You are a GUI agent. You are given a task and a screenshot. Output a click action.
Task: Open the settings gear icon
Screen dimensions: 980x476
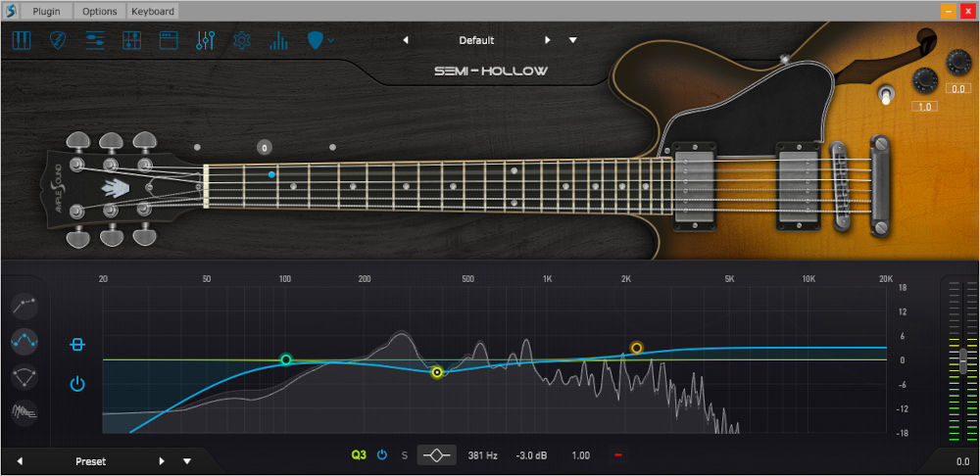(242, 40)
